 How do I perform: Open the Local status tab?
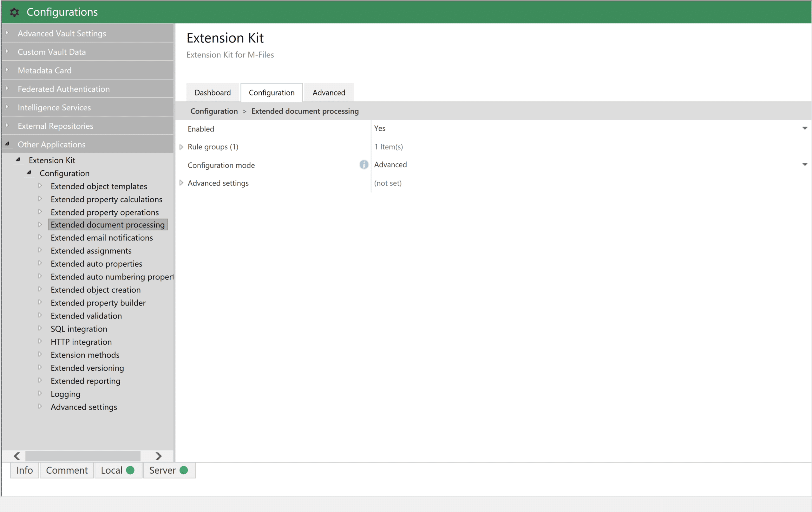118,470
